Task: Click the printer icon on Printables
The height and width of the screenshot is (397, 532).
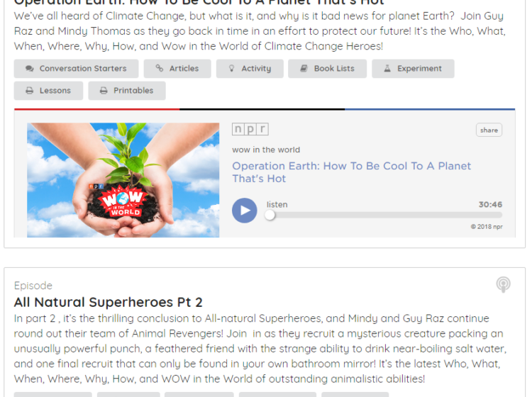Action: coord(104,91)
